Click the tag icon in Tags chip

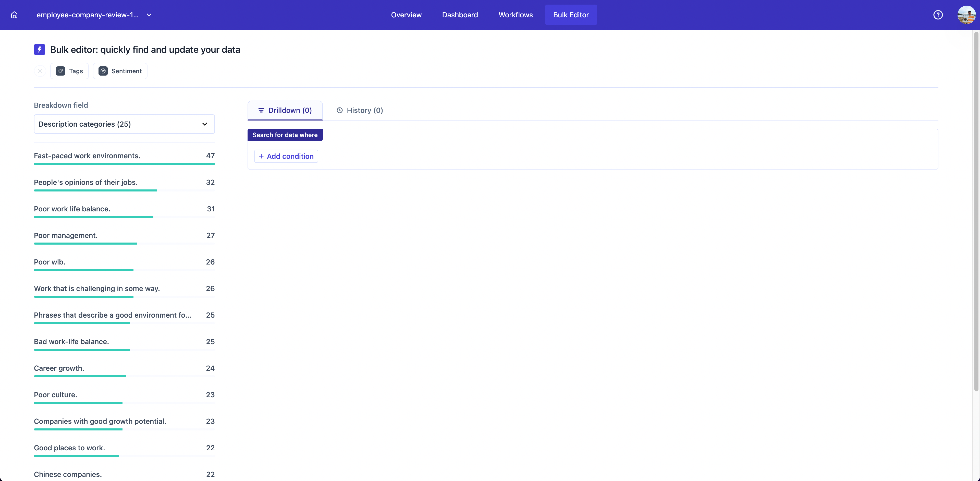[60, 71]
